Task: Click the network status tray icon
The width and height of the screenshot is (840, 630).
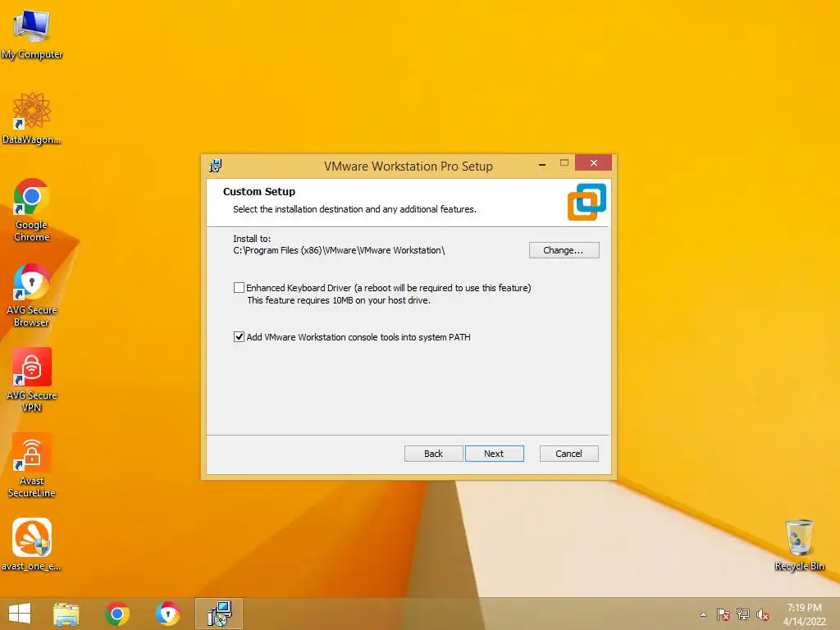Action: pos(743,614)
